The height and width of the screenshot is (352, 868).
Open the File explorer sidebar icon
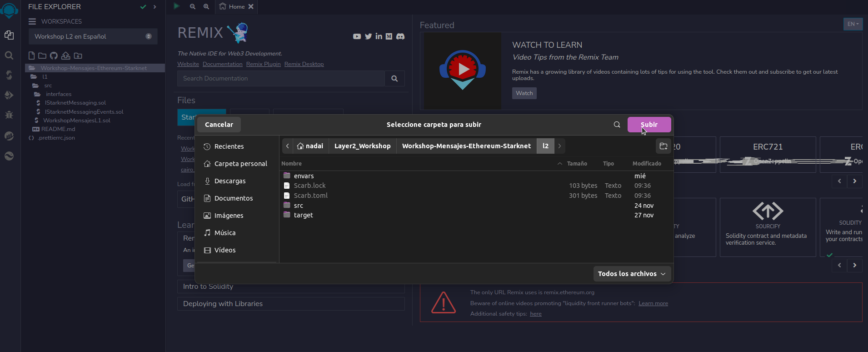(9, 35)
